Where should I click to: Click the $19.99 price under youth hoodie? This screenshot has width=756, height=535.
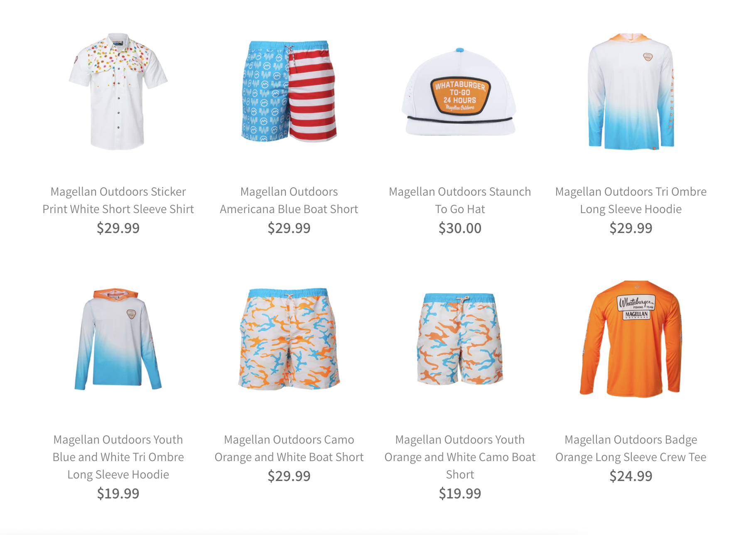(118, 493)
